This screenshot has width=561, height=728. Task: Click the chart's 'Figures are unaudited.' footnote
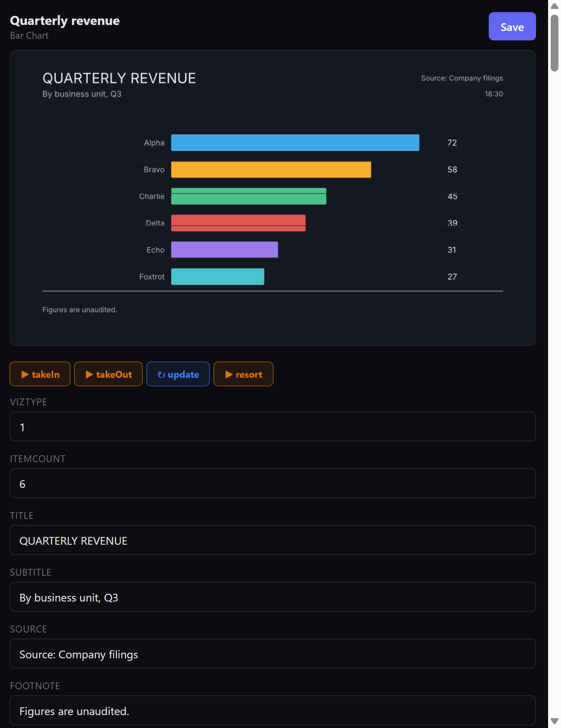80,310
